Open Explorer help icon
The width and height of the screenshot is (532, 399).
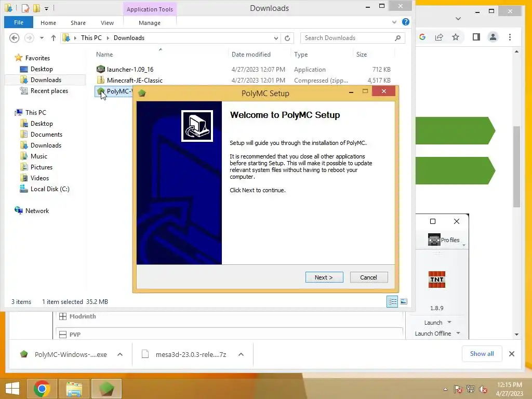tap(405, 22)
